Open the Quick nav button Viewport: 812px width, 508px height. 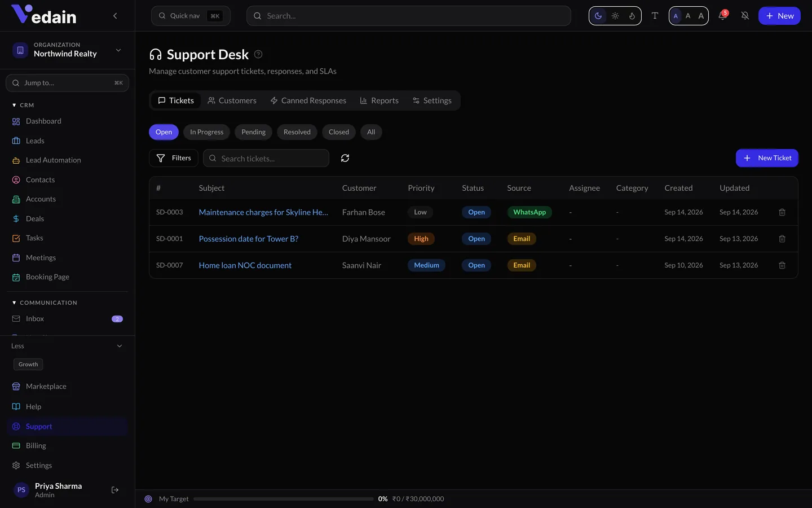pyautogui.click(x=191, y=16)
